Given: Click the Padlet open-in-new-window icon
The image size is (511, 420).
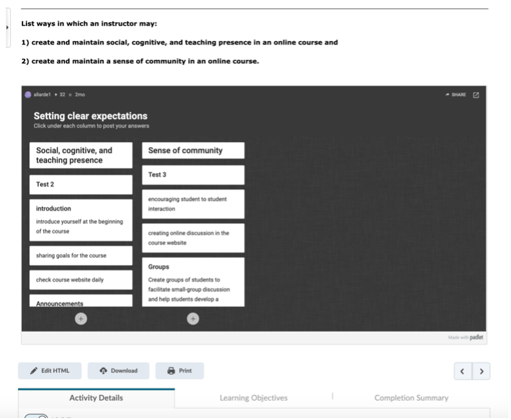Looking at the screenshot, I should click(476, 95).
